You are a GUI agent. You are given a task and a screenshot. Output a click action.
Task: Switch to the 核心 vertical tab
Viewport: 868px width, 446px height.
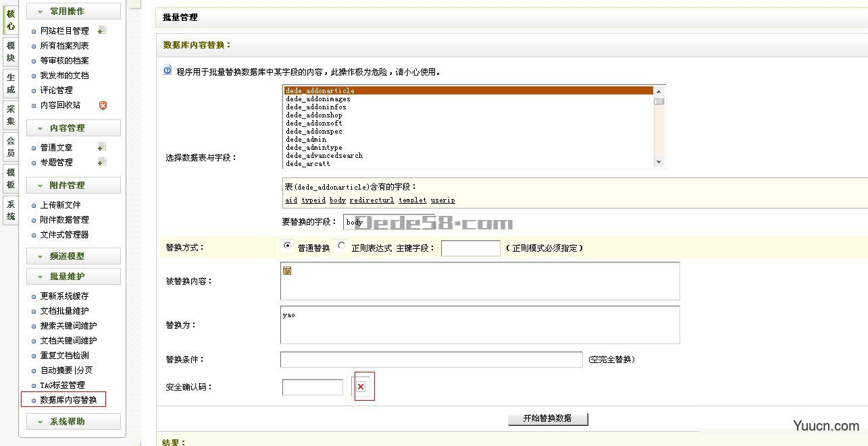pos(11,19)
